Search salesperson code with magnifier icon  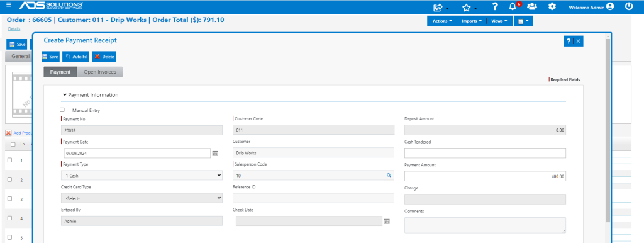[389, 176]
